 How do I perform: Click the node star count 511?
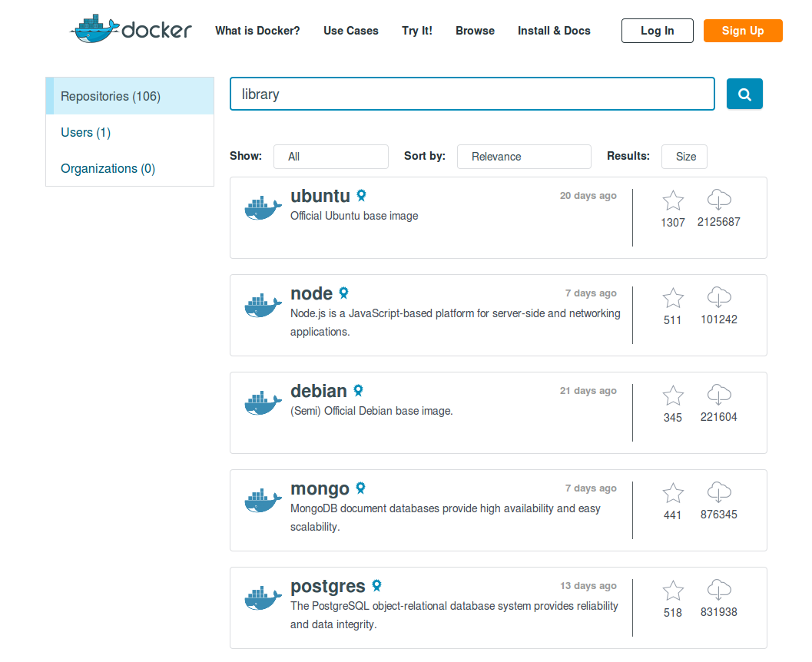coord(673,320)
